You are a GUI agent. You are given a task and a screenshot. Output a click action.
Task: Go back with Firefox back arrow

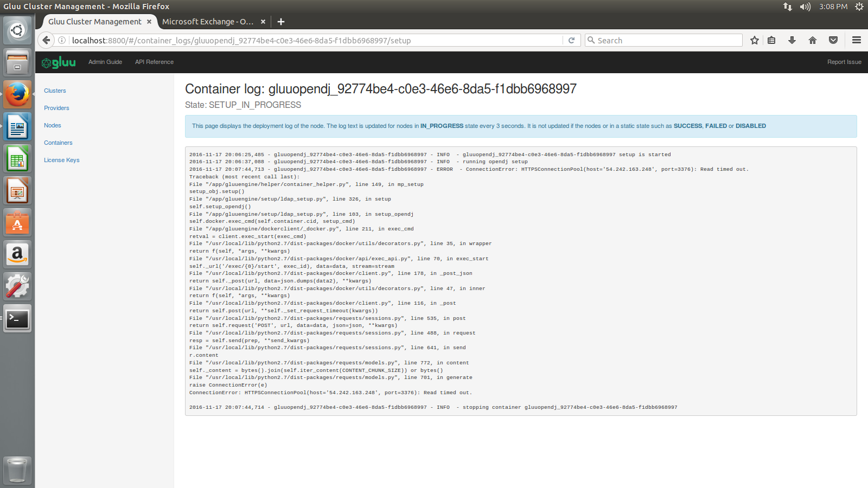[x=46, y=40]
